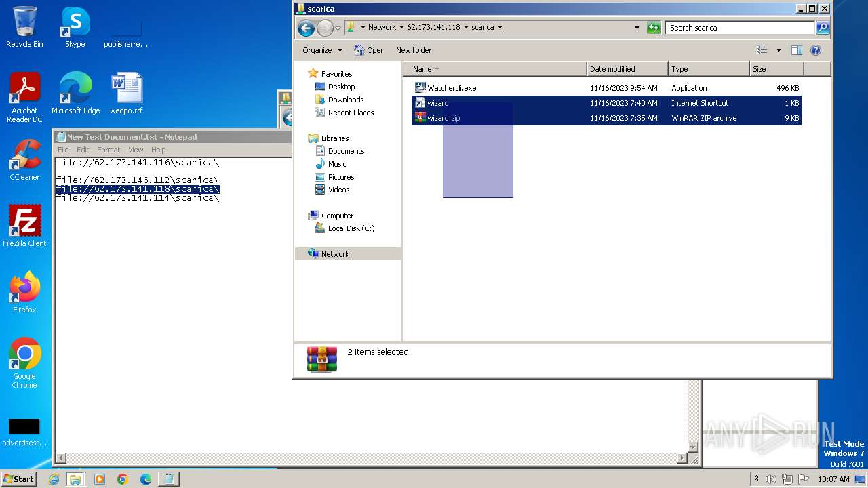Open recent pages dropdown arrow
868x488 pixels.
(338, 28)
